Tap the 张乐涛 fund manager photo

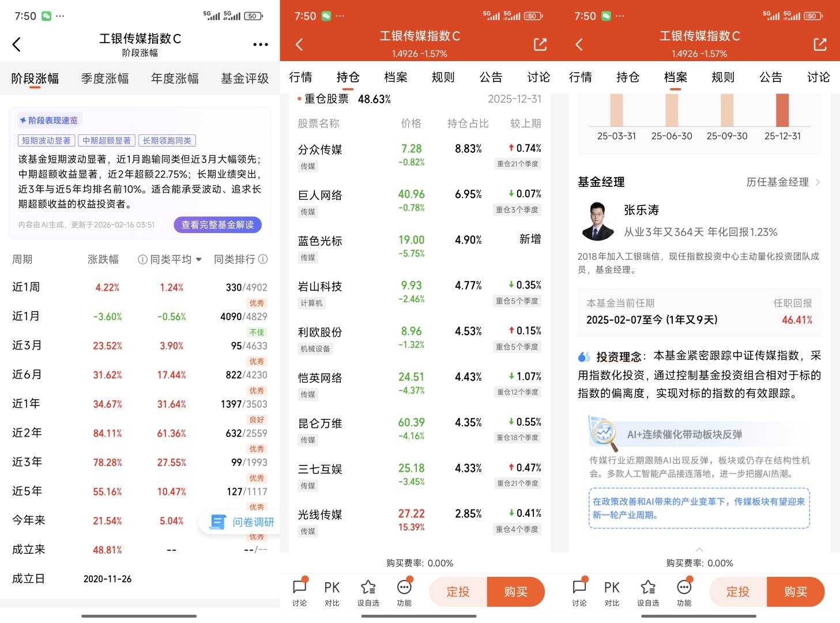pos(598,221)
